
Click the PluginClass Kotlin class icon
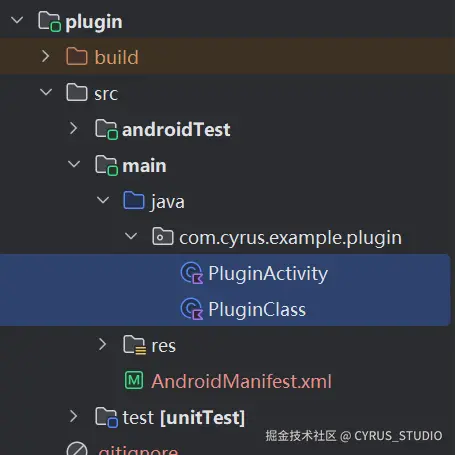point(192,309)
